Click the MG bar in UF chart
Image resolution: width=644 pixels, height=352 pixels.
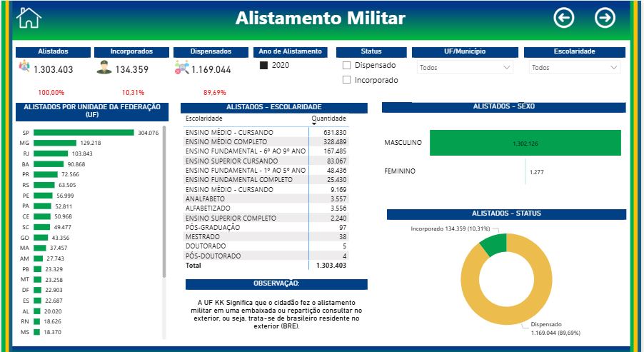tap(55, 143)
